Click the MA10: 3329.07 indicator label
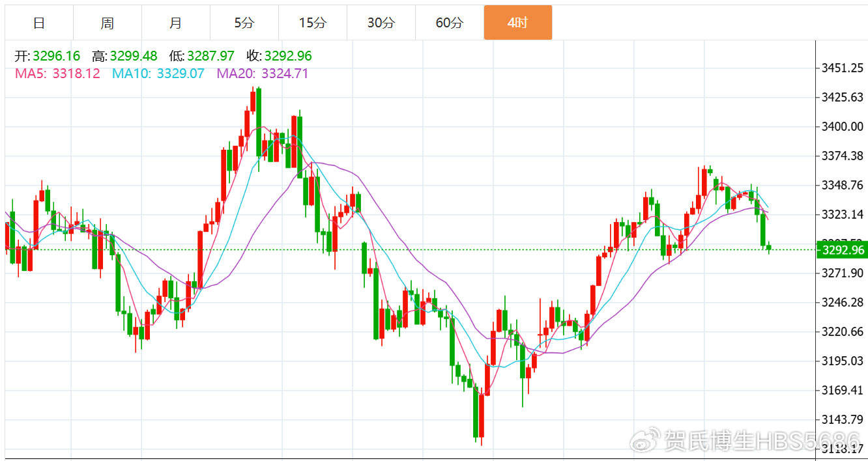This screenshot has height=461, width=868. click(x=158, y=74)
